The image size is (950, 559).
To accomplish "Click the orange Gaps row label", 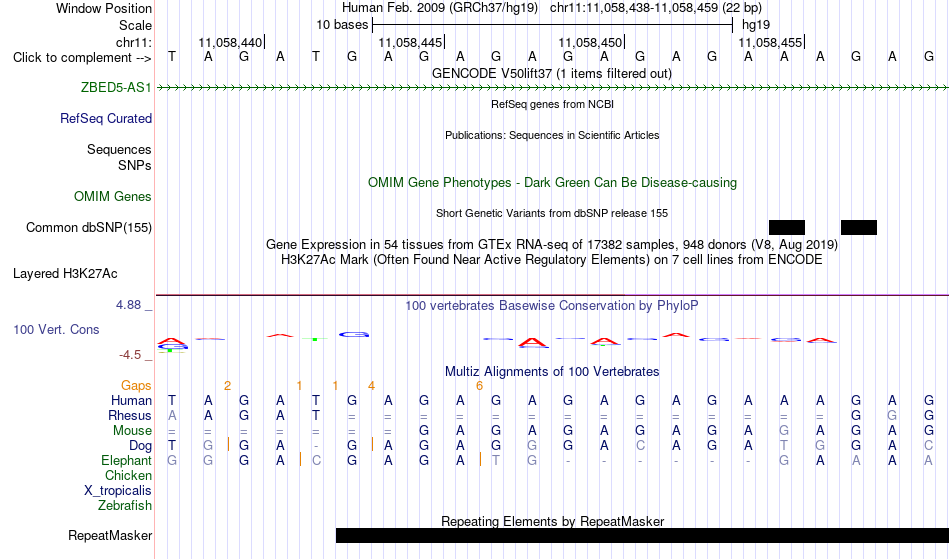I will (136, 386).
